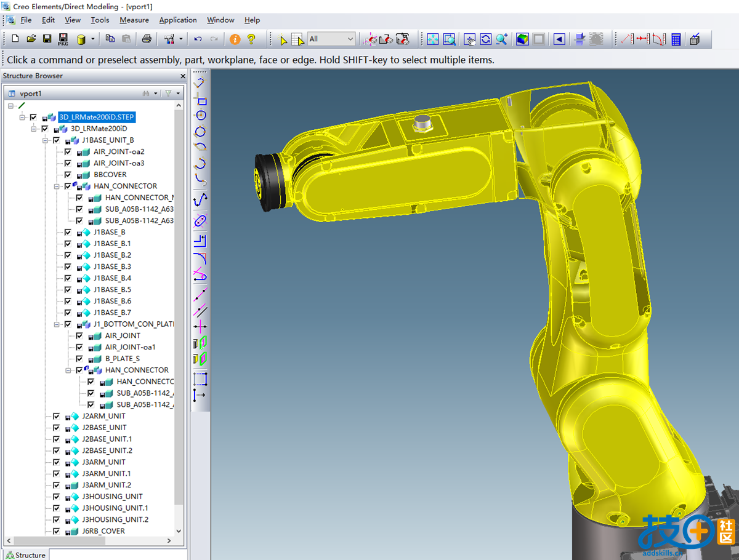Close the Structure Browser panel
Image resolution: width=739 pixels, height=560 pixels.
(183, 76)
